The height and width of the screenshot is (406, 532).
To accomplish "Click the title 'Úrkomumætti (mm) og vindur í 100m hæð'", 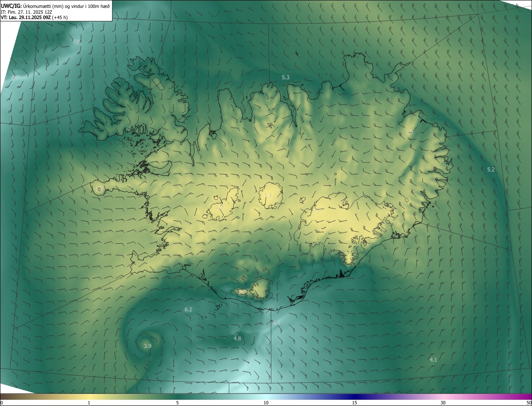I will click(66, 5).
